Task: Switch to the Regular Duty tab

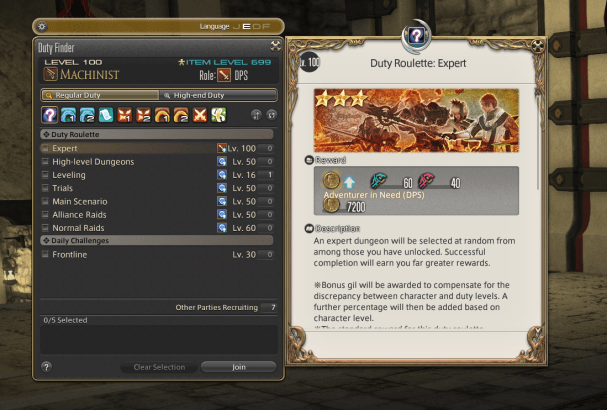Action: 100,95
